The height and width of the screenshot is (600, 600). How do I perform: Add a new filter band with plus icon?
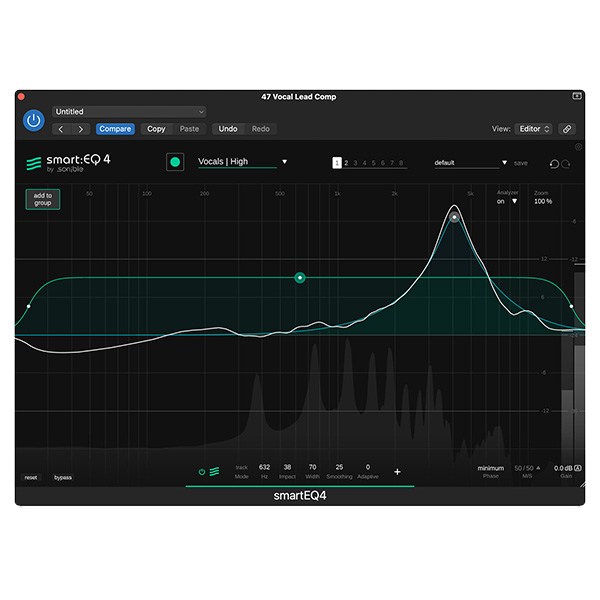click(397, 472)
